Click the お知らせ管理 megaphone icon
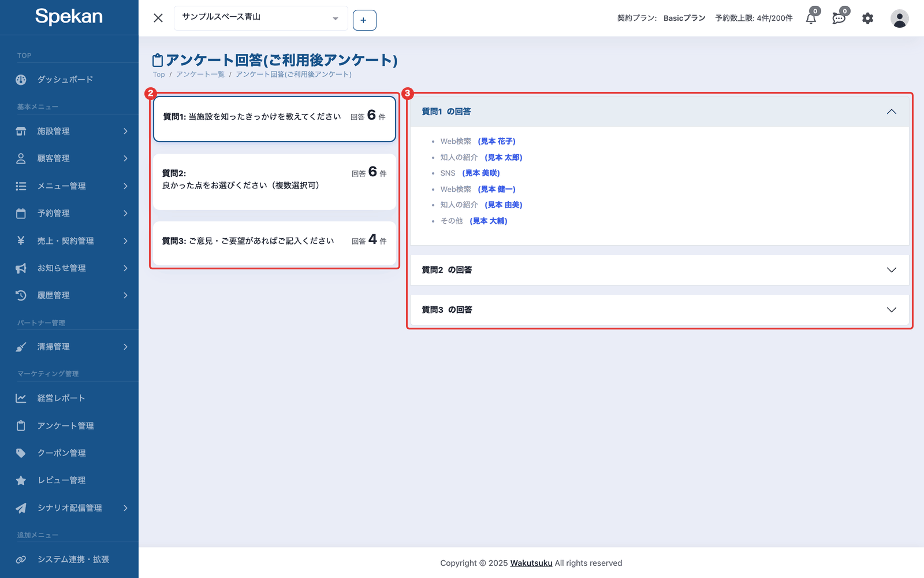This screenshot has height=578, width=924. click(21, 268)
